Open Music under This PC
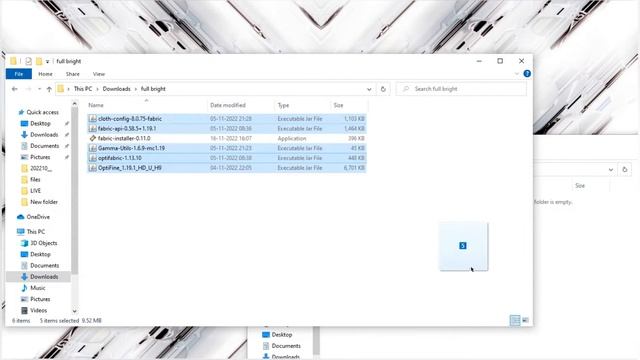The height and width of the screenshot is (360, 640). point(38,288)
